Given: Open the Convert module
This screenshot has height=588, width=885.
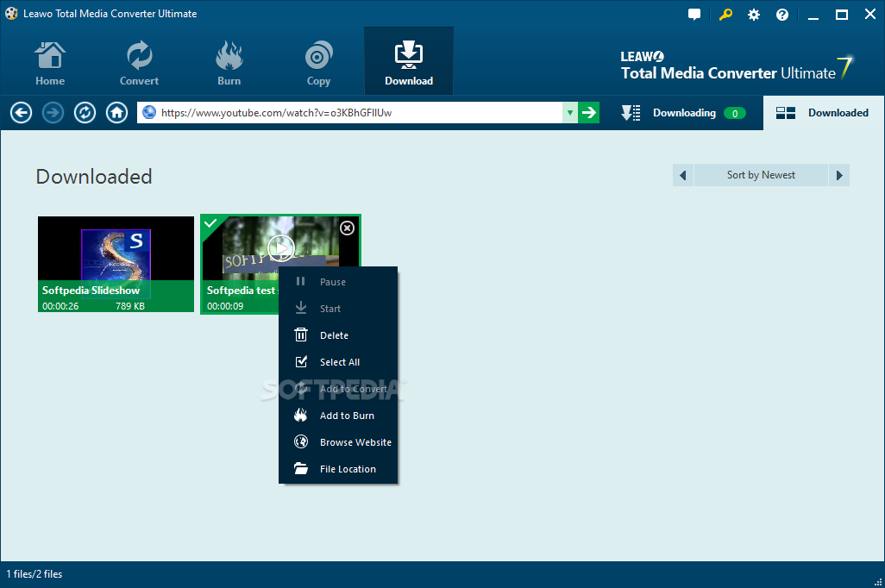Looking at the screenshot, I should pos(139,63).
